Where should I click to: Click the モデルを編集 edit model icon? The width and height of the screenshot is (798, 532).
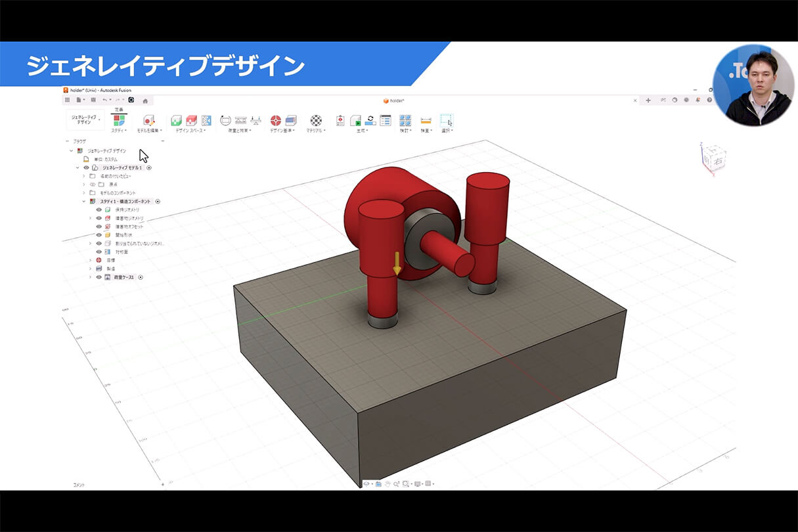point(149,120)
